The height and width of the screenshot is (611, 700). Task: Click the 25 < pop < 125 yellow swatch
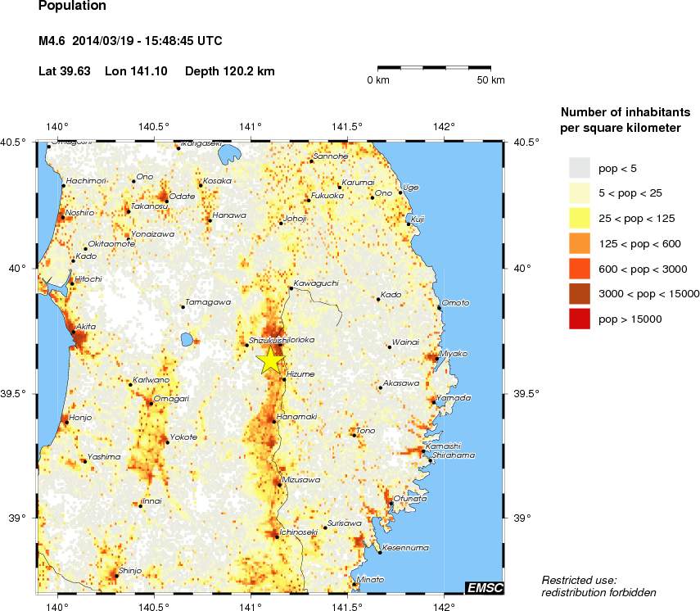click(x=579, y=218)
